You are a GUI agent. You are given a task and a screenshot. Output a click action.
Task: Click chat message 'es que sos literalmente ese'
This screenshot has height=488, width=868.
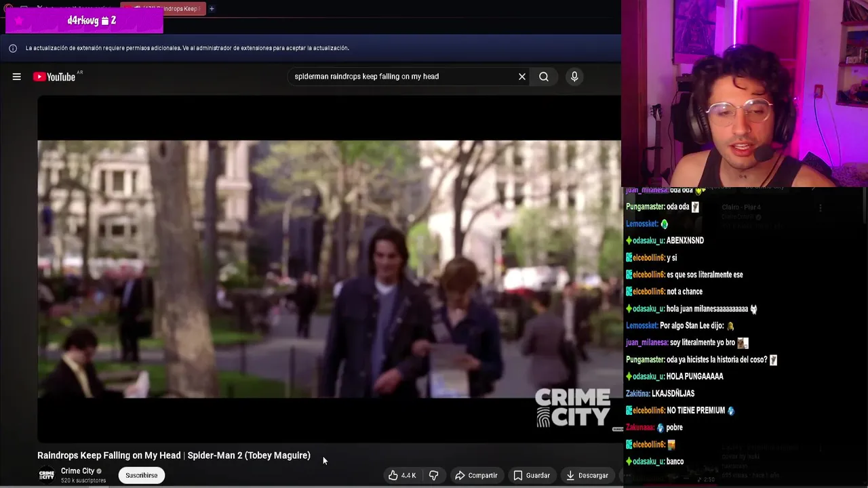tap(705, 274)
